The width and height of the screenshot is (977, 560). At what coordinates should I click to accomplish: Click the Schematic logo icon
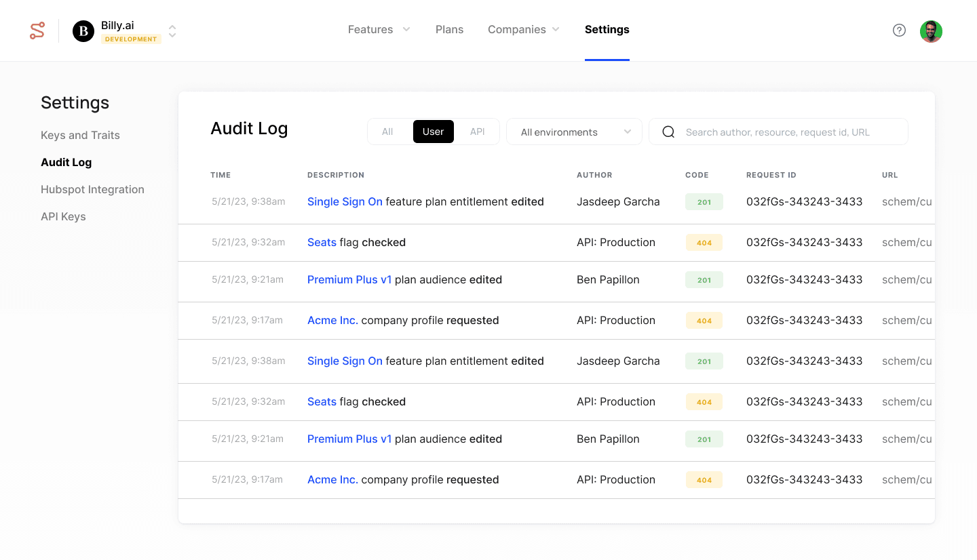coord(37,31)
